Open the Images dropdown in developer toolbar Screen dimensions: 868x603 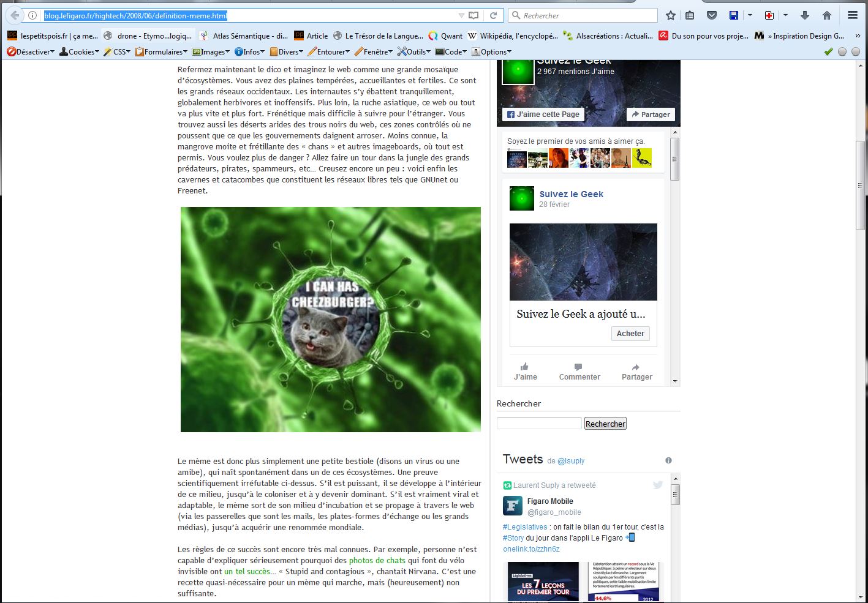point(211,52)
